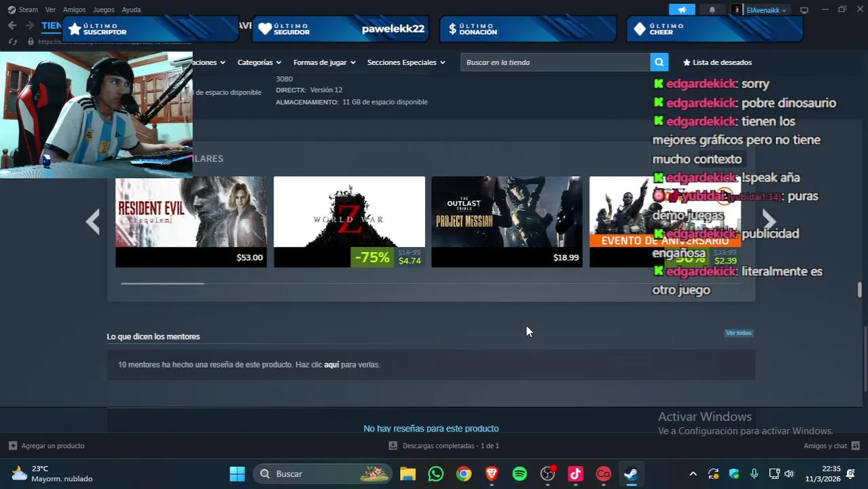Click the aquí link for mentor reviews
Image resolution: width=868 pixels, height=489 pixels.
coord(331,365)
